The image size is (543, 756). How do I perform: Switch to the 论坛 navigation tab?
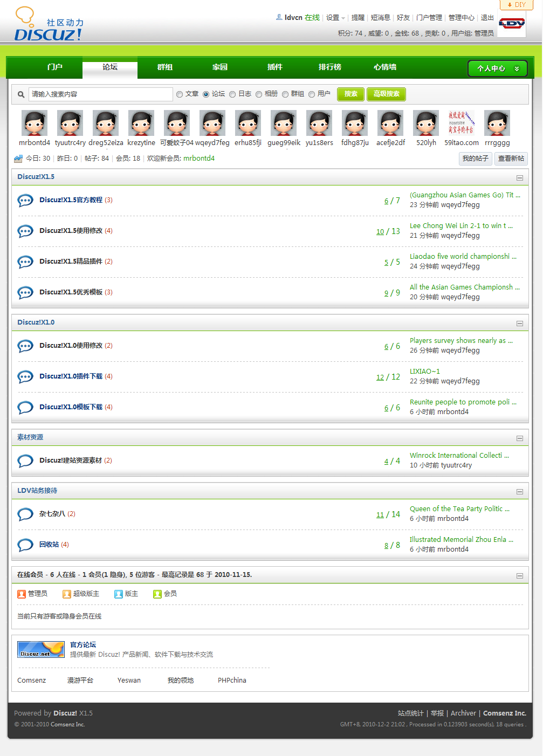click(x=110, y=67)
